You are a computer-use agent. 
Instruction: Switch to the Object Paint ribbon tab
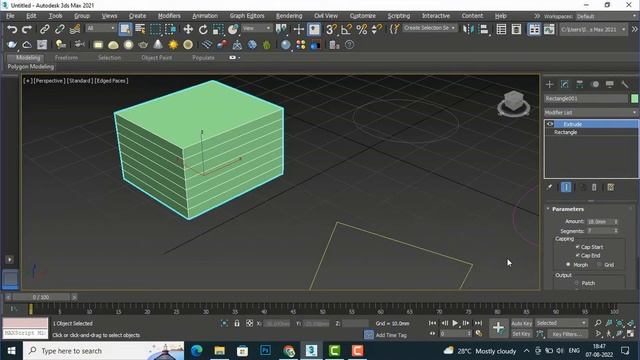point(156,58)
